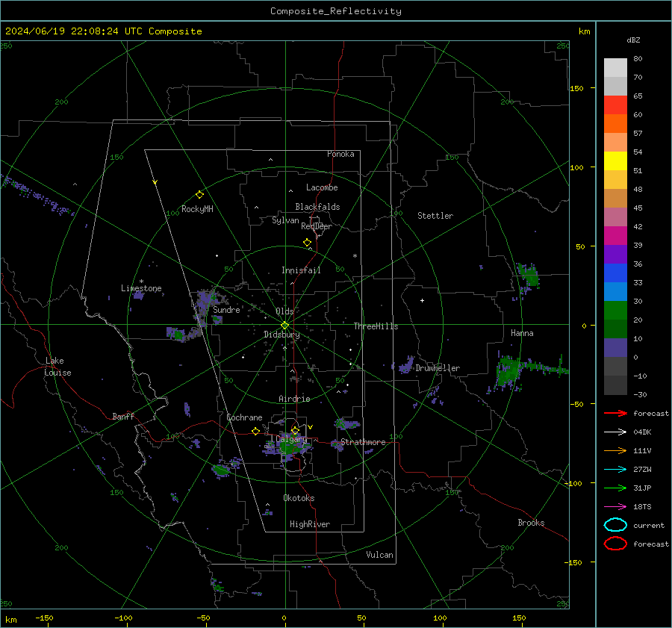Viewport: 672px width, 628px height.
Task: Click the yellow diamond marker below RedDeer
Action: click(x=308, y=243)
